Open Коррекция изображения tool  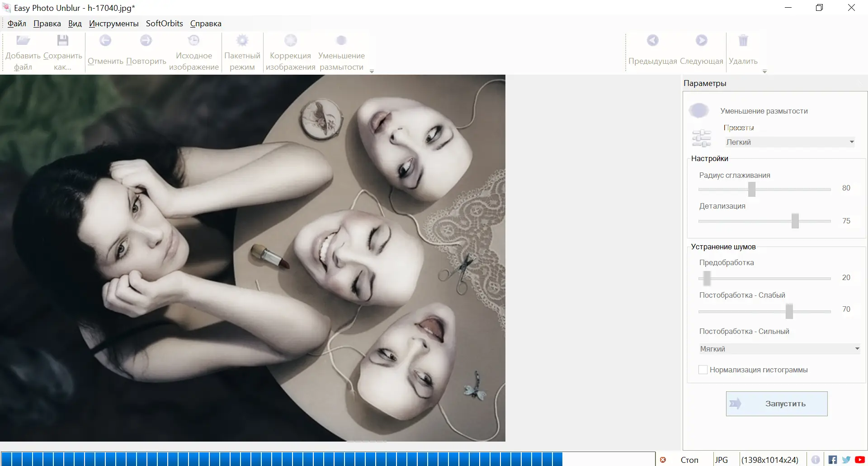290,41
